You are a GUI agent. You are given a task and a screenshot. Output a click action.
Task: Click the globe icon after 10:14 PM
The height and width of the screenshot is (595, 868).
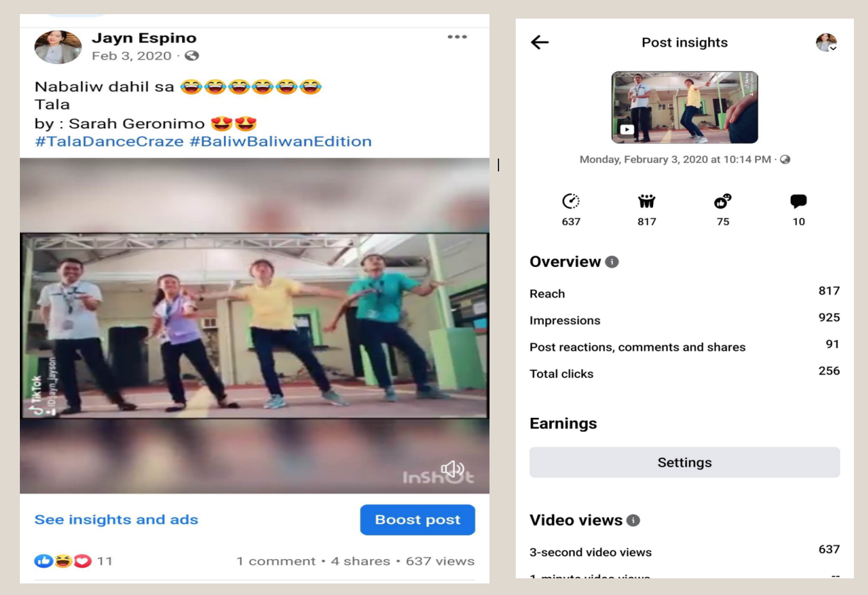click(785, 159)
